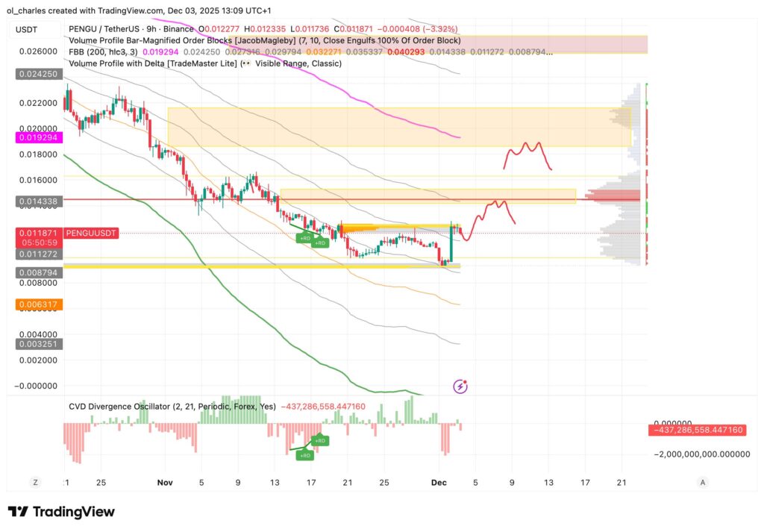This screenshot has height=532, width=764.
Task: Click the purple lightning bolt event icon
Action: pos(461,386)
